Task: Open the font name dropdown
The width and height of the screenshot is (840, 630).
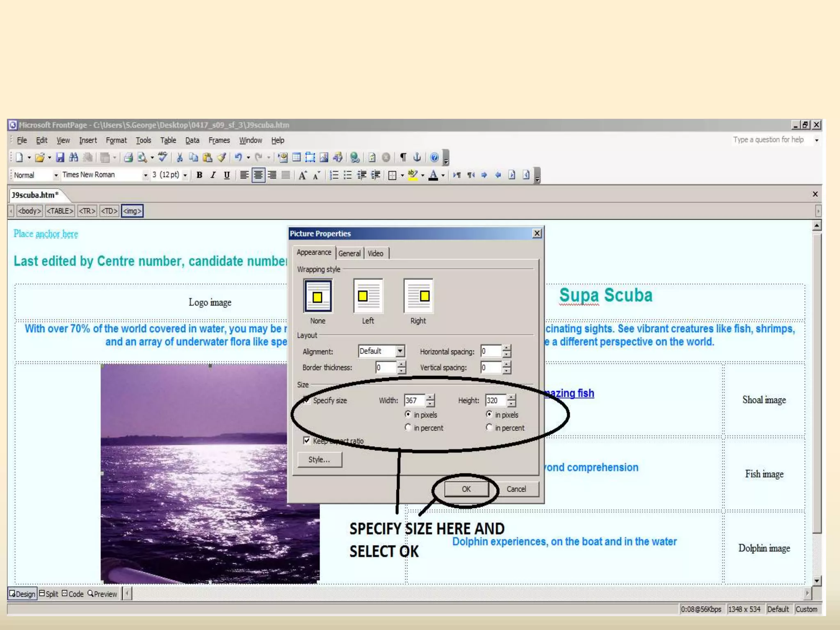Action: (x=145, y=175)
